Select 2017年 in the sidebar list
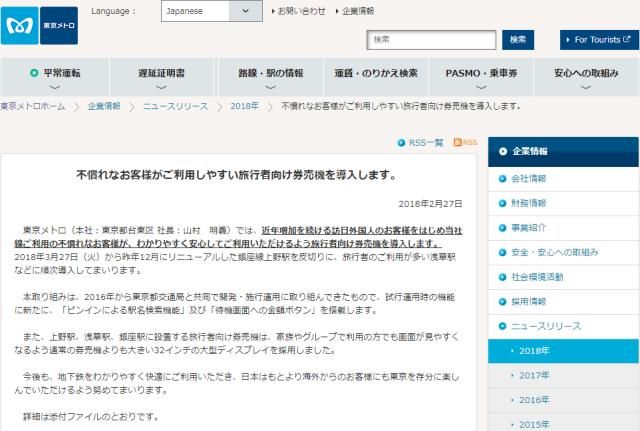This screenshot has width=640, height=431. (x=563, y=375)
